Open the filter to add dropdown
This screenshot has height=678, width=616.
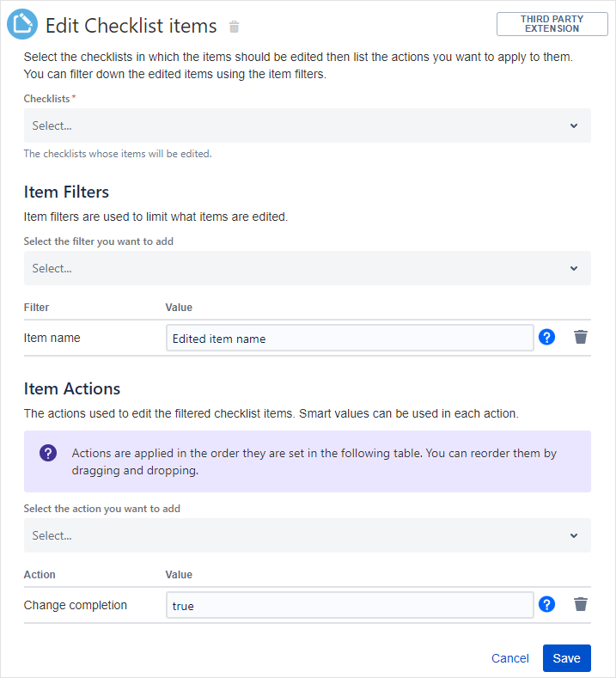pyautogui.click(x=292, y=268)
